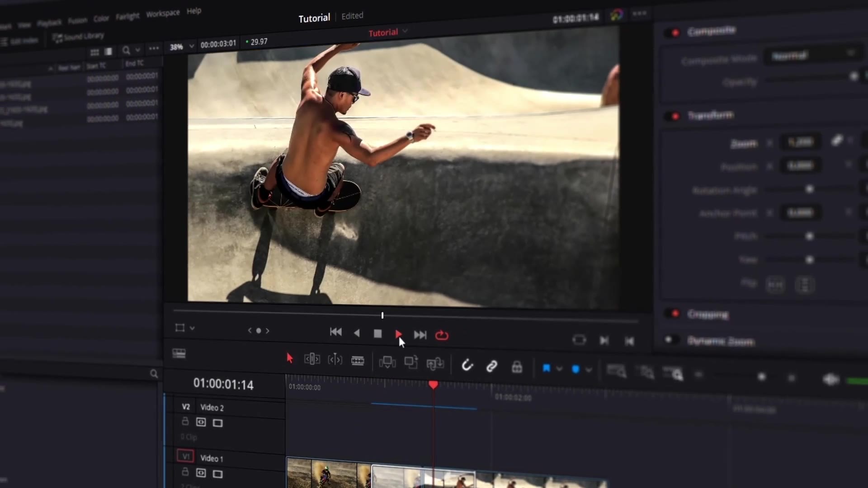This screenshot has height=488, width=868.
Task: Open the Media Pool search magnifier
Action: [126, 50]
